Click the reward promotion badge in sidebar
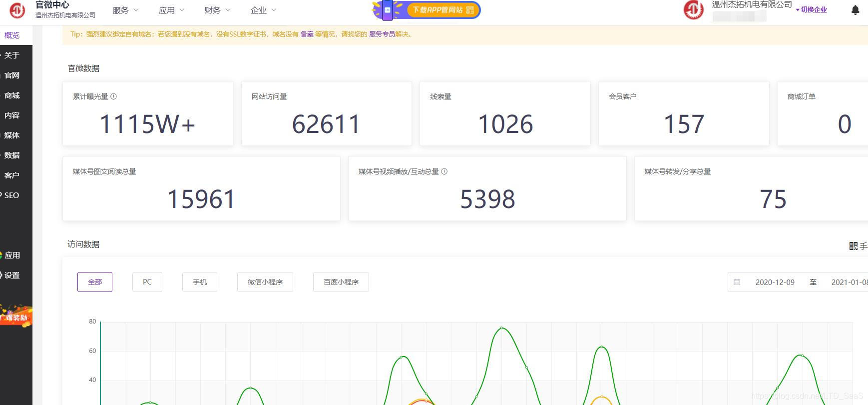 15,316
